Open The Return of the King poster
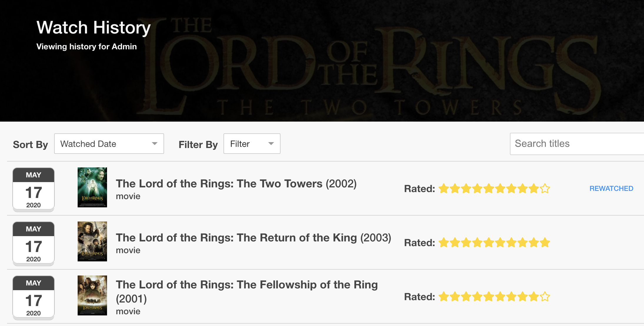The image size is (644, 326). coord(92,241)
